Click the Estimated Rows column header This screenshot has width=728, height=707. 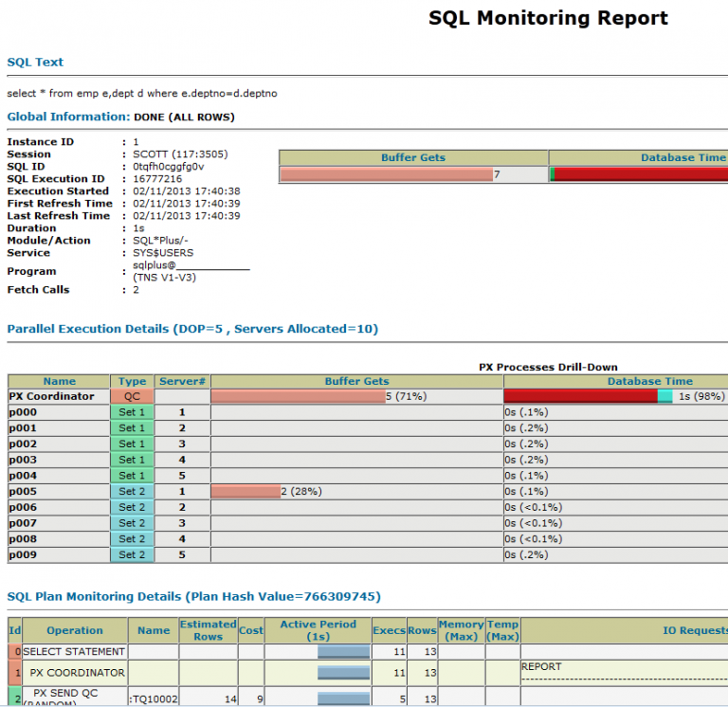(x=208, y=630)
